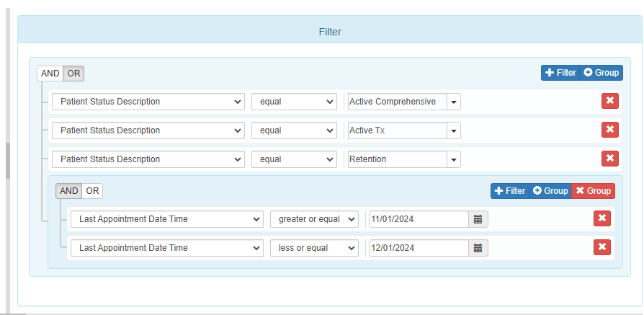Add a Filter to the nested group
Screen dimensions: 644x315
click(510, 191)
